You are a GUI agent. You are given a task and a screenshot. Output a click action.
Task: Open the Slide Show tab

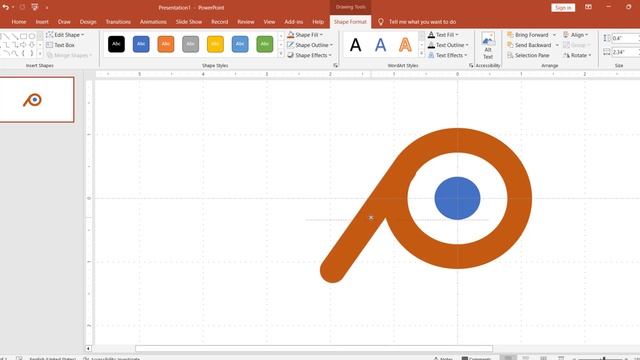click(x=189, y=22)
